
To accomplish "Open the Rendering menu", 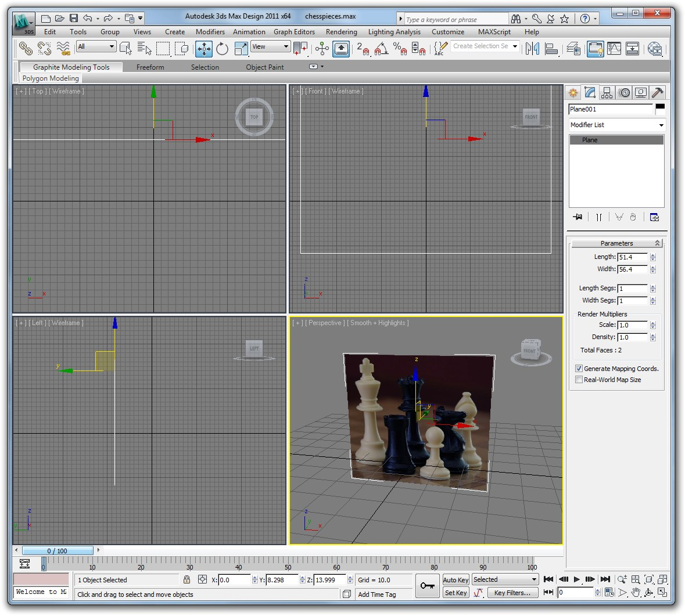I will (x=341, y=32).
